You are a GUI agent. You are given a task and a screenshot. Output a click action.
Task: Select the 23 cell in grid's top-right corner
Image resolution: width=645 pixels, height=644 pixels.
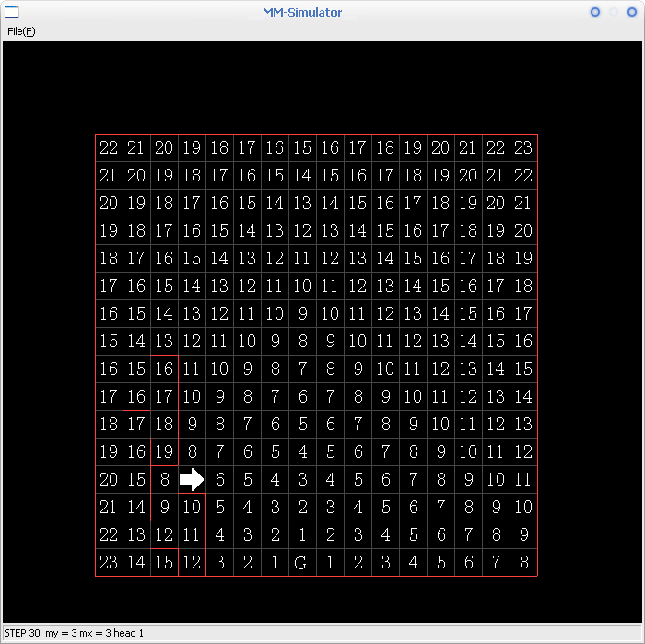click(x=523, y=147)
